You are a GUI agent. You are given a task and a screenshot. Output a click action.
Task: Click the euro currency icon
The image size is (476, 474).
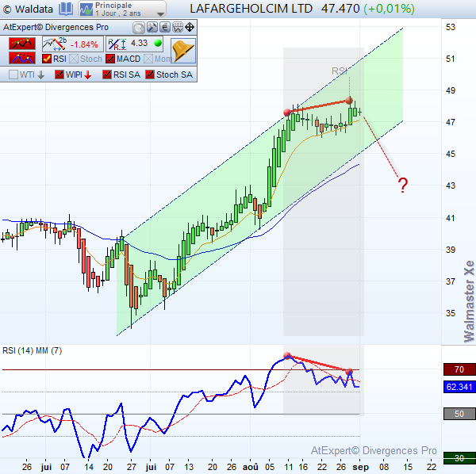click(165, 27)
